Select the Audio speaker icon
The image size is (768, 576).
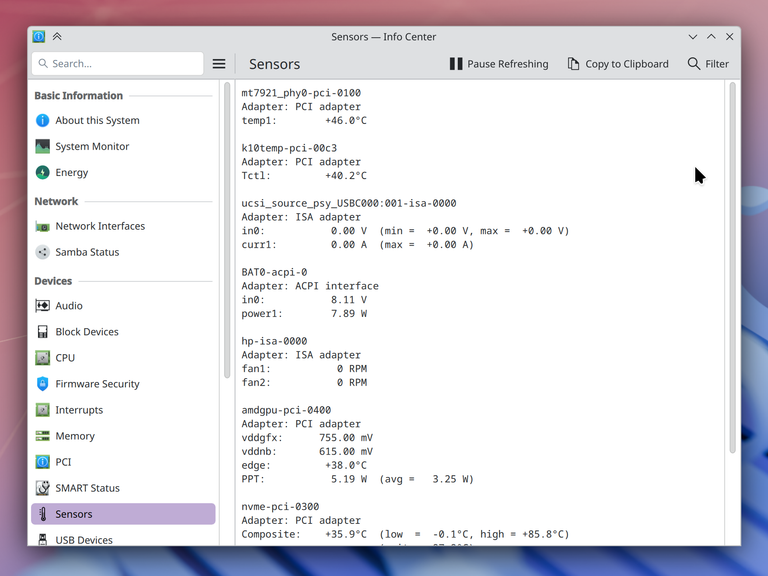(43, 306)
